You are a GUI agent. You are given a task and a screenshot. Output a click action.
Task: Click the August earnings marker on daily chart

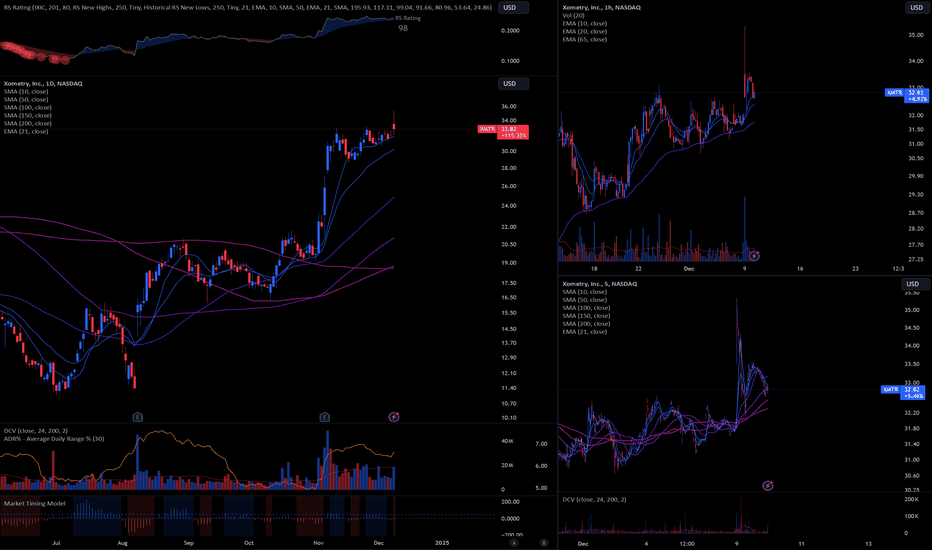pyautogui.click(x=138, y=417)
